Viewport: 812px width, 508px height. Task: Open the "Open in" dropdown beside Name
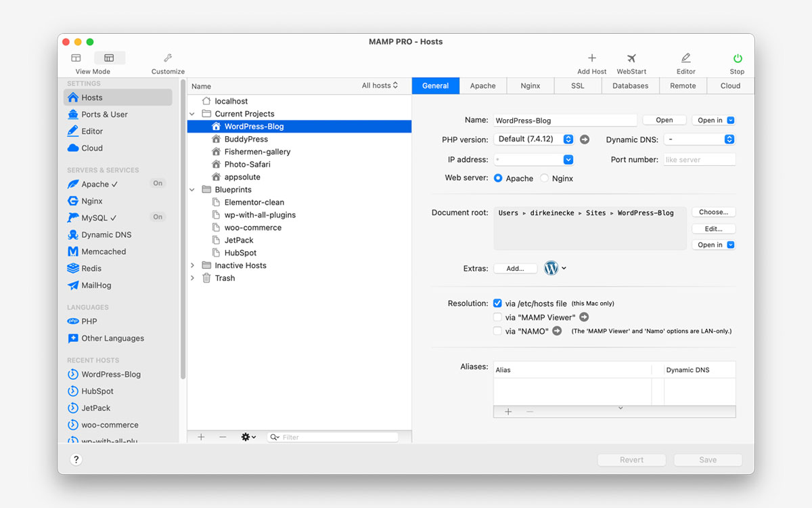point(713,121)
